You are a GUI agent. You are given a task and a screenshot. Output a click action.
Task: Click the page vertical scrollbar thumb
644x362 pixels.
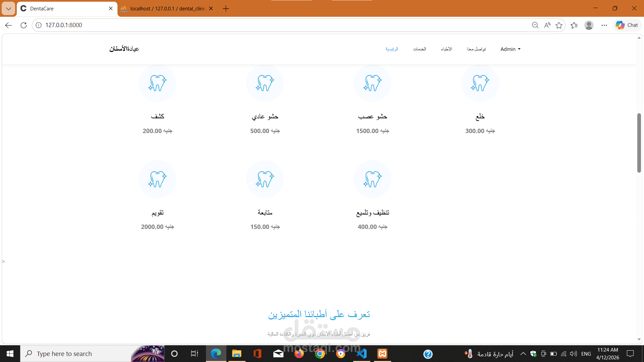pos(639,143)
